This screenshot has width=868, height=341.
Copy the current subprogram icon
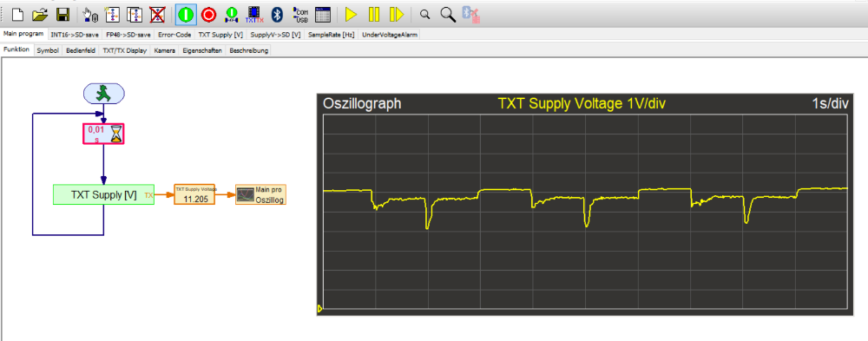tap(135, 15)
